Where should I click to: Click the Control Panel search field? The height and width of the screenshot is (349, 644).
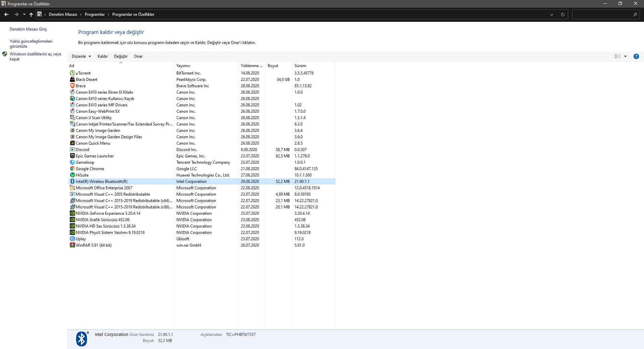(x=605, y=14)
